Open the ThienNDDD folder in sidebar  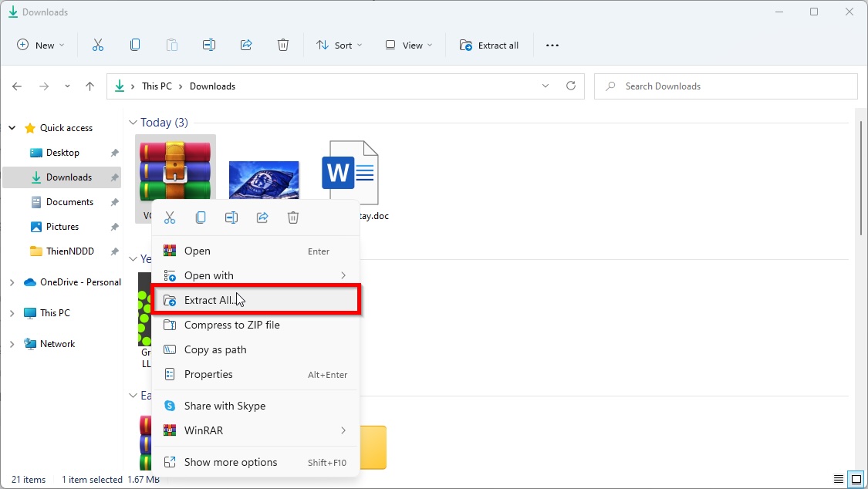coord(62,251)
